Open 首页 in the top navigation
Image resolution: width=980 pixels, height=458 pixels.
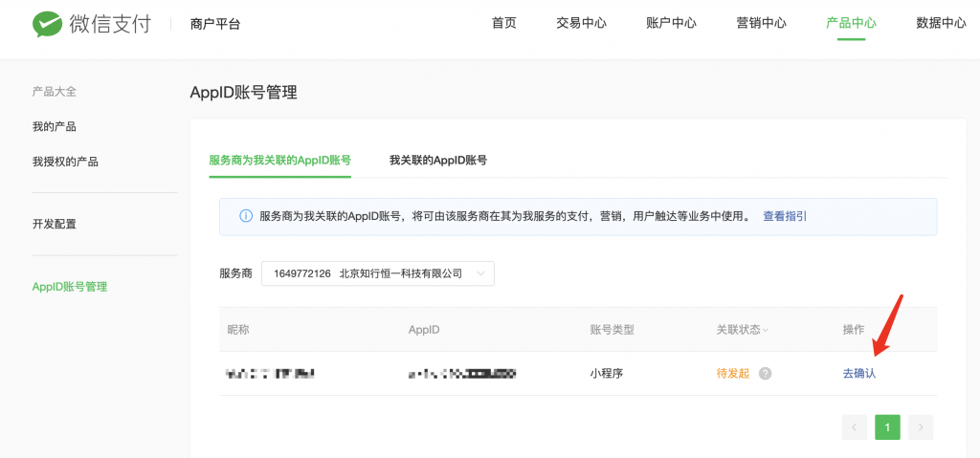pyautogui.click(x=504, y=24)
